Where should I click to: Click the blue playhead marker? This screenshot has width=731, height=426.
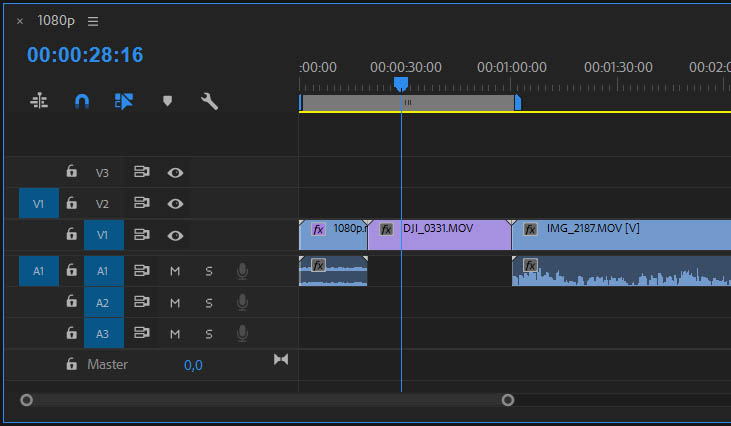401,84
